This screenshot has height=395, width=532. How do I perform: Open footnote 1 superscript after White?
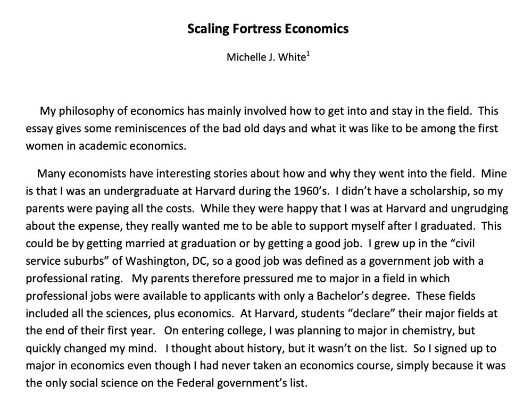308,54
